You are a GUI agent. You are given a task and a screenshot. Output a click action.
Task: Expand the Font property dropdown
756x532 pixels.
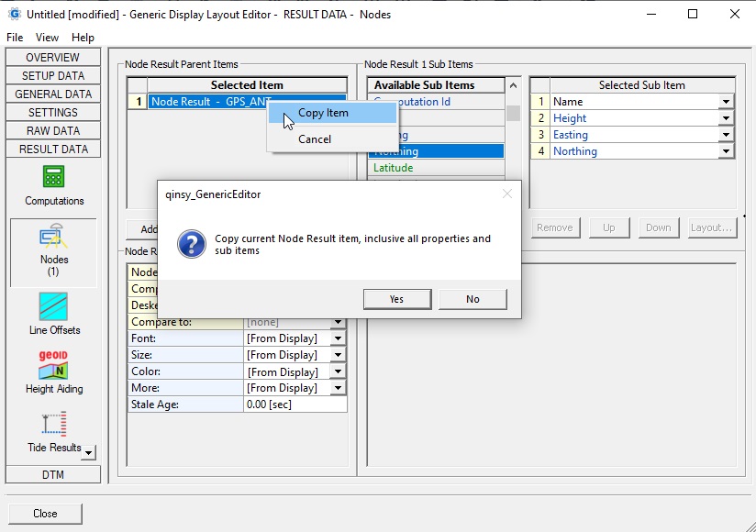pos(338,338)
